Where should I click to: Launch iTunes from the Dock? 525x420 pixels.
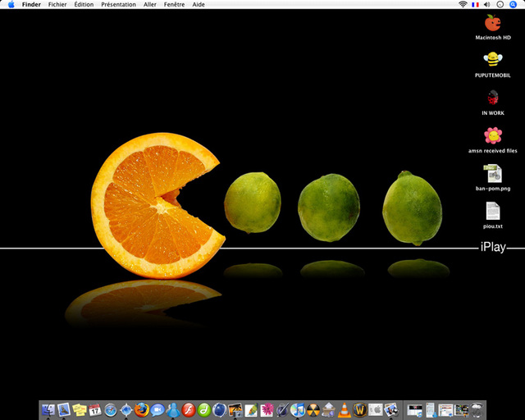pos(297,409)
